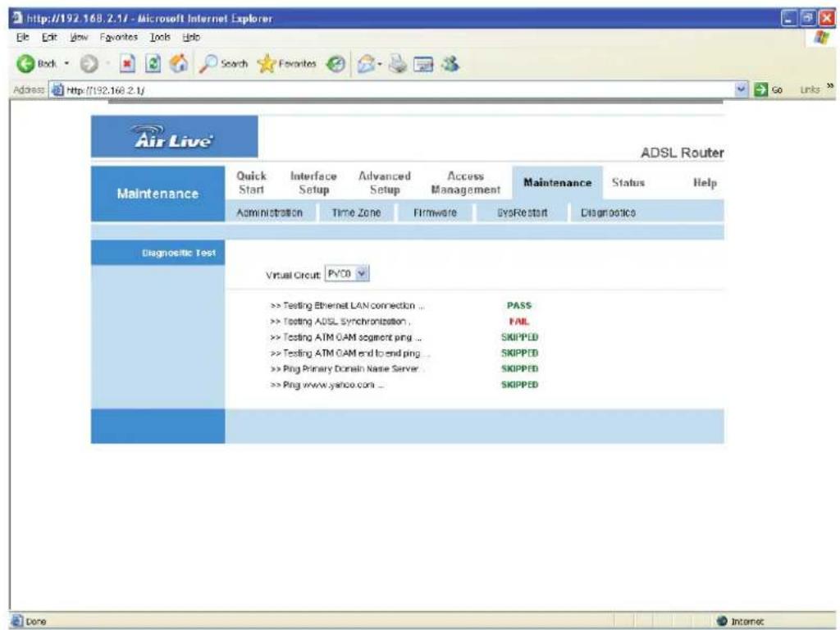Open the Favorites star toolbar button

pyautogui.click(x=286, y=64)
